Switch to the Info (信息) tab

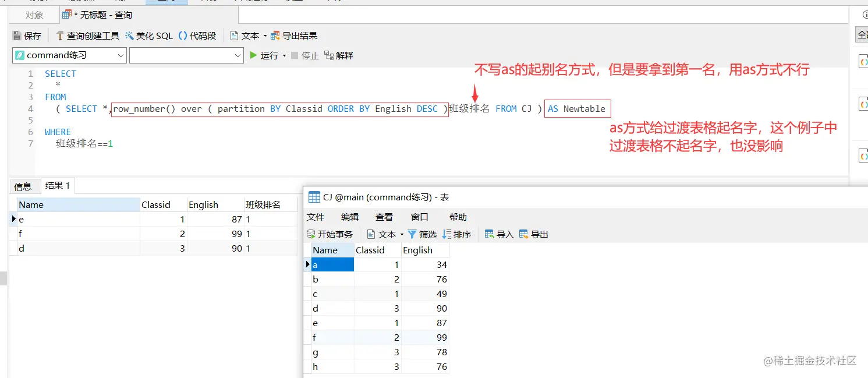pyautogui.click(x=23, y=186)
